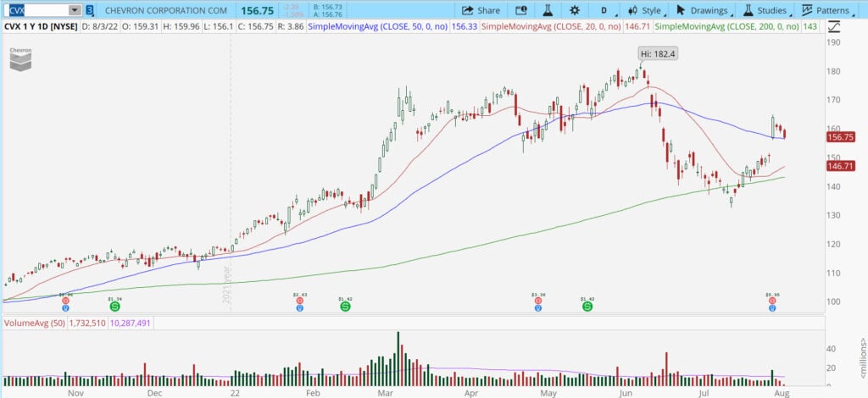
Task: Click the VolumeAvg (50) study label
Action: click(34, 323)
